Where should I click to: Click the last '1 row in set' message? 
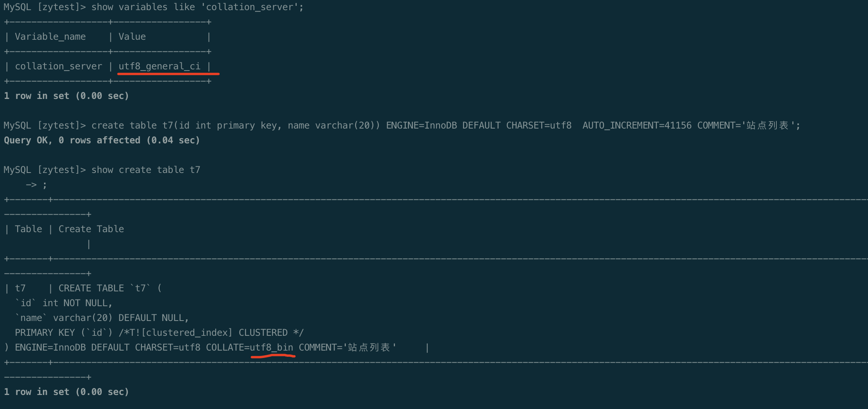click(66, 392)
